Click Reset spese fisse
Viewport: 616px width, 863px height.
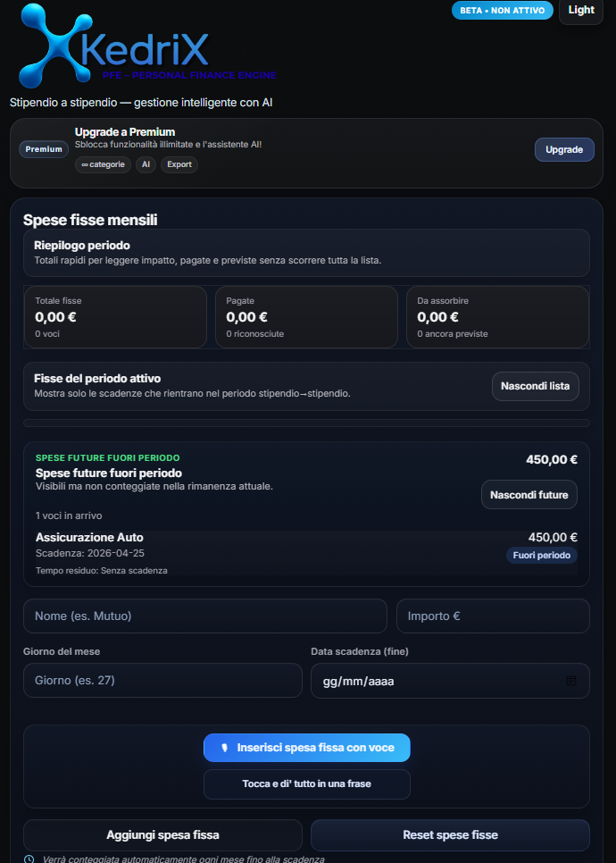[x=450, y=835]
